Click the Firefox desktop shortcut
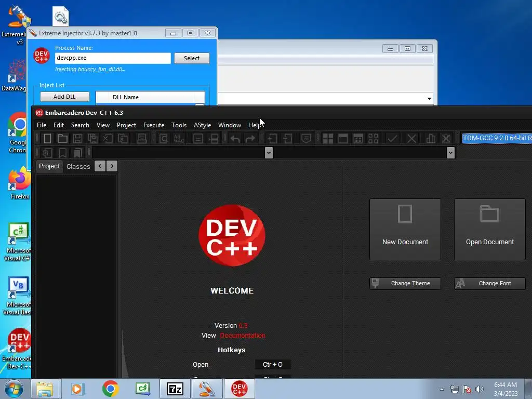Screen dimensions: 532x399 [19, 184]
